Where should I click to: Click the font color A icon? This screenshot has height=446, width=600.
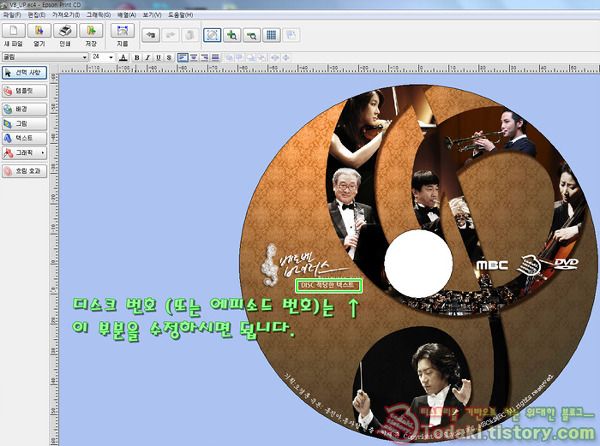(x=123, y=57)
